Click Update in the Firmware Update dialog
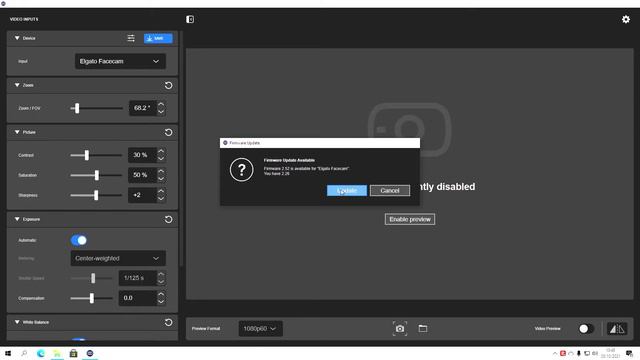Viewport: 640px width, 360px height. pos(347,191)
